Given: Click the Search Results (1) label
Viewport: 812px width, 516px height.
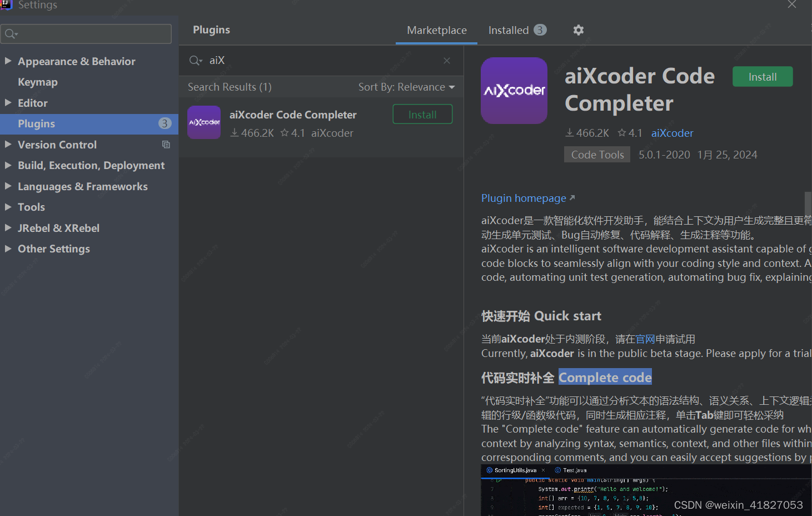Looking at the screenshot, I should click(x=230, y=87).
